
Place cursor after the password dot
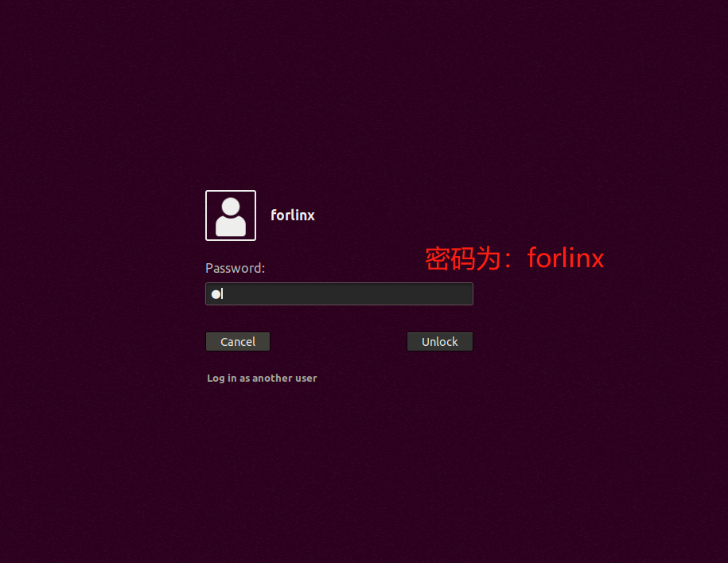click(223, 293)
